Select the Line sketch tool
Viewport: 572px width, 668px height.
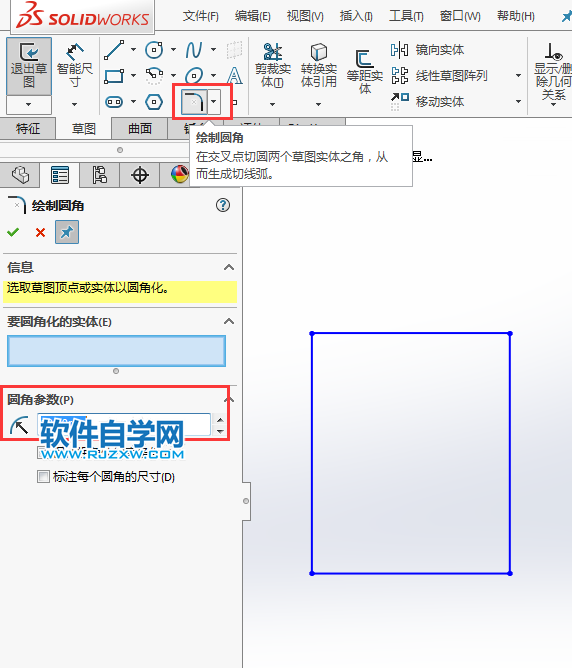(x=114, y=50)
